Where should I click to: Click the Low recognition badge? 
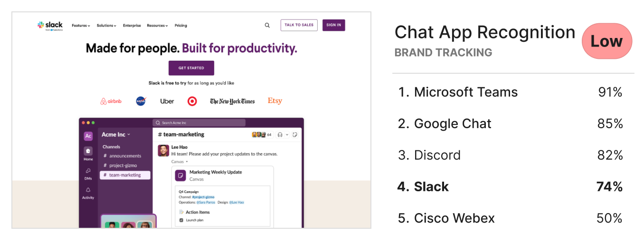click(606, 41)
